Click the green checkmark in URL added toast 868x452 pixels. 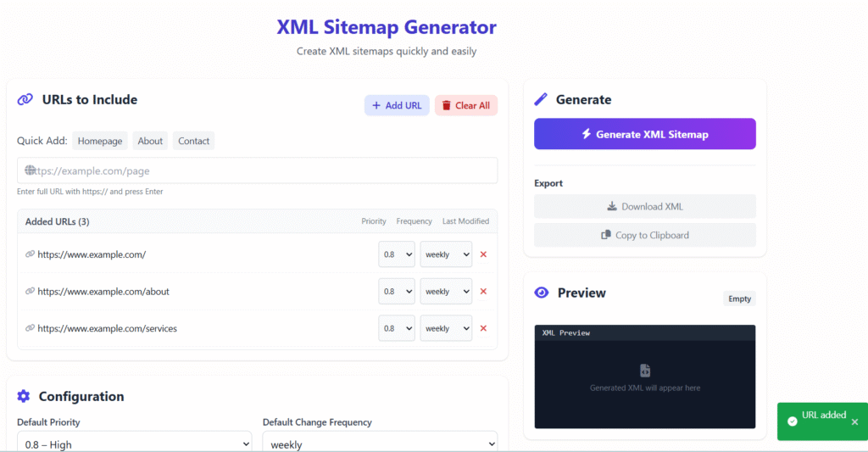point(793,421)
